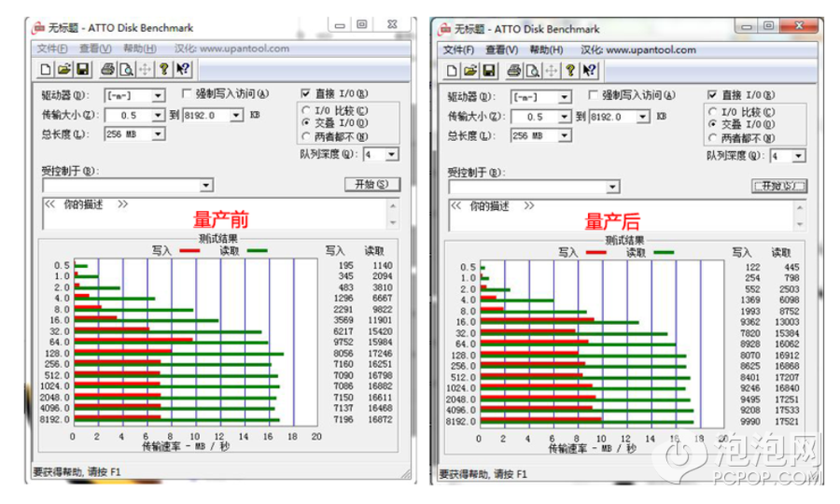The image size is (840, 504).
Task: Click the status bar help text, left window
Action: point(77,472)
